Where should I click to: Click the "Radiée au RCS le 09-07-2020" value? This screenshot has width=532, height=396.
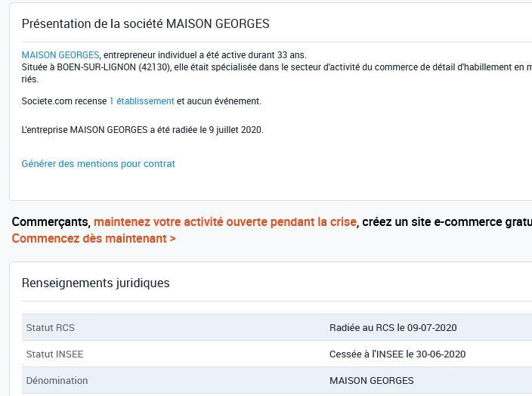click(393, 328)
